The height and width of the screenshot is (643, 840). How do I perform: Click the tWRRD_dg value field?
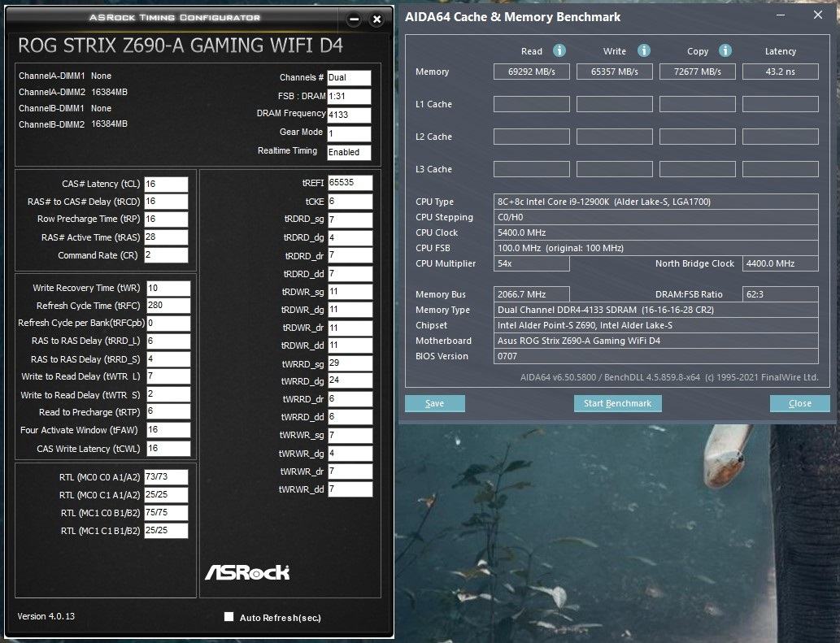[x=350, y=380]
